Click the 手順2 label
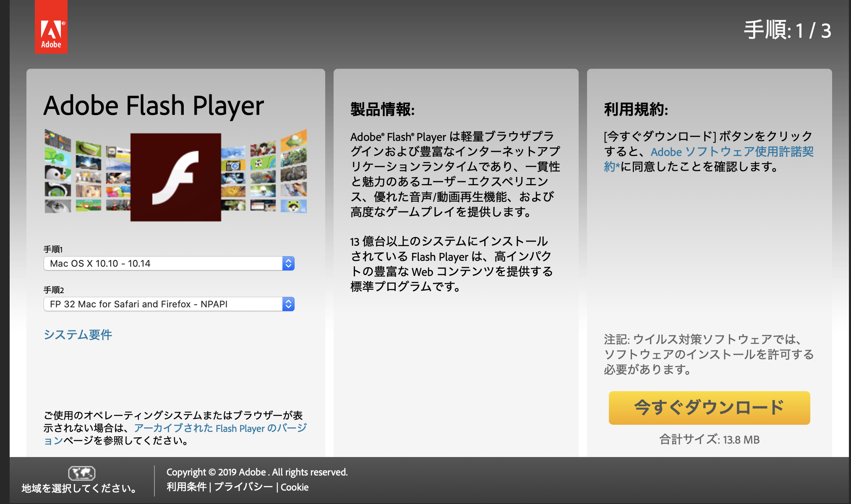 (54, 290)
